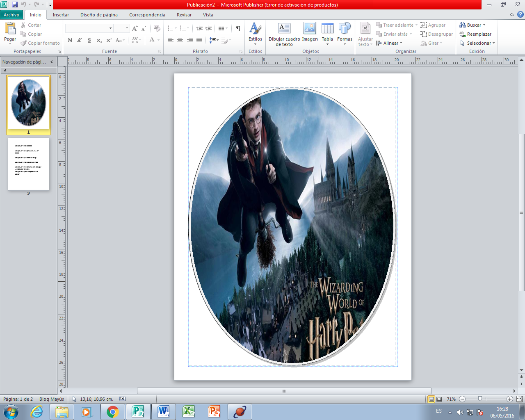Click the Cortar scissors command
Screen dimensions: 525x420
coord(31,25)
